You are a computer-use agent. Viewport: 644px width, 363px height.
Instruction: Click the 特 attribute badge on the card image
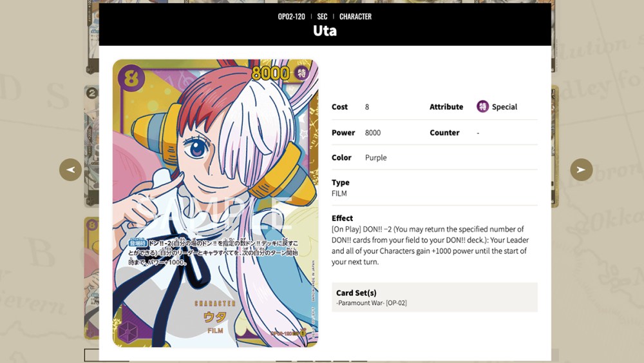click(302, 73)
